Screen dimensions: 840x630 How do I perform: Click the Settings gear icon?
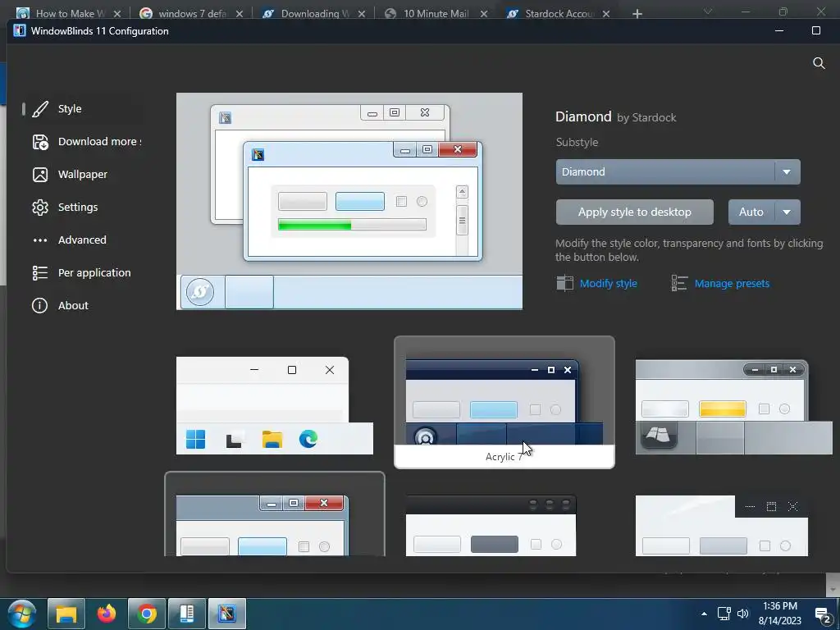point(40,207)
